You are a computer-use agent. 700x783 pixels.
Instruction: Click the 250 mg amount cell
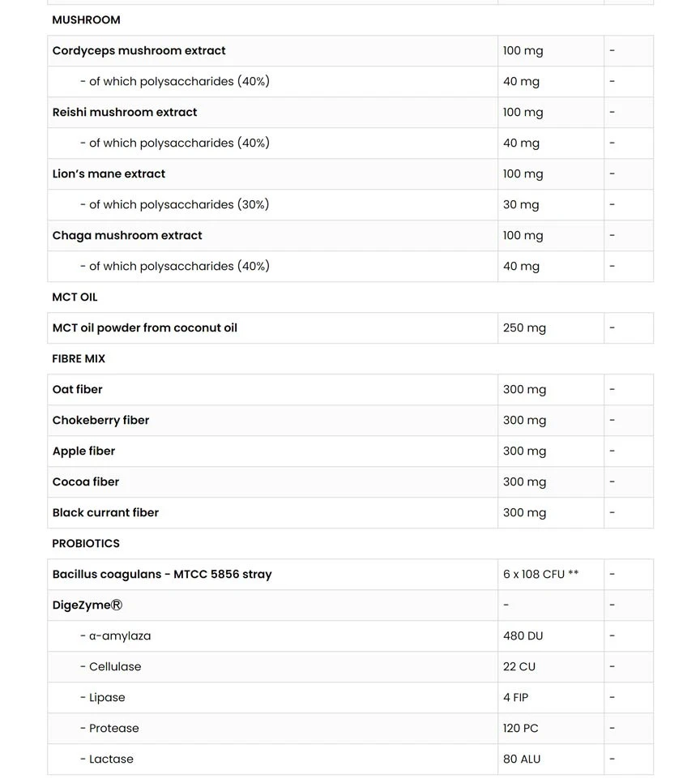(x=524, y=327)
